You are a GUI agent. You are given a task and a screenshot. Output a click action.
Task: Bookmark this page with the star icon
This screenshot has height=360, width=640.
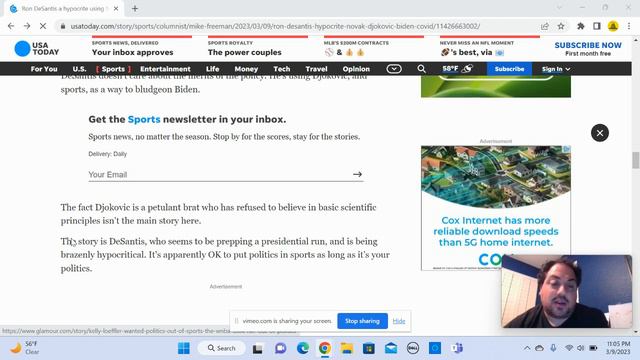point(561,26)
